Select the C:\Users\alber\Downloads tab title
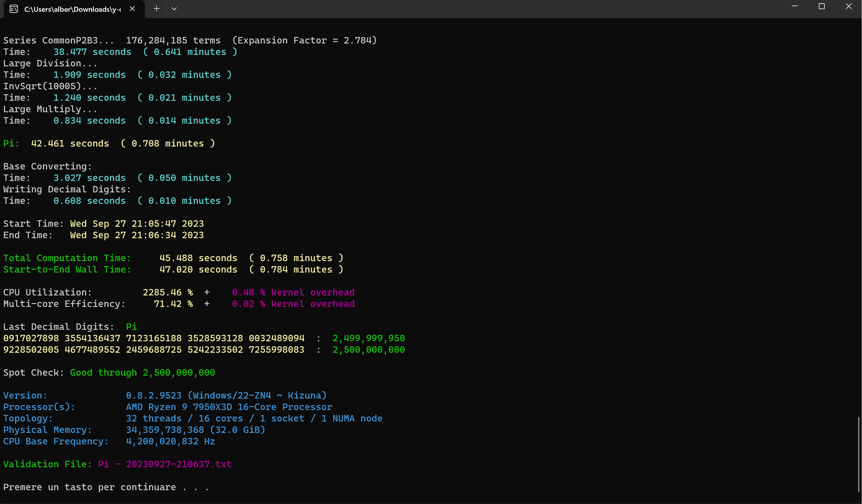This screenshot has height=504, width=862. click(72, 9)
